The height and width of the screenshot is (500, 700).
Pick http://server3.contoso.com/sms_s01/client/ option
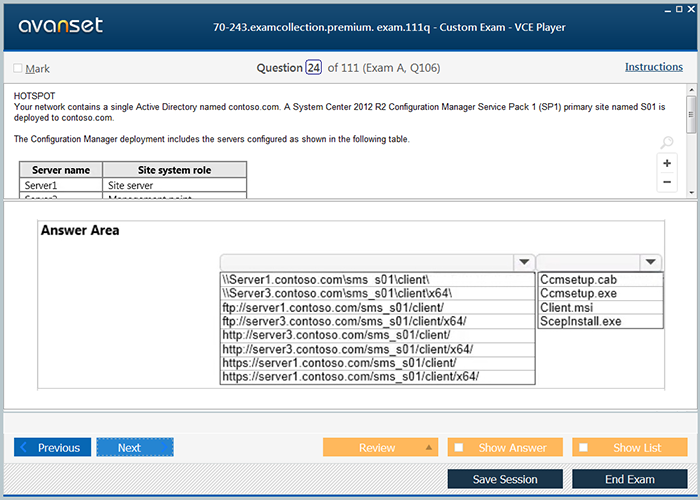tap(377, 335)
